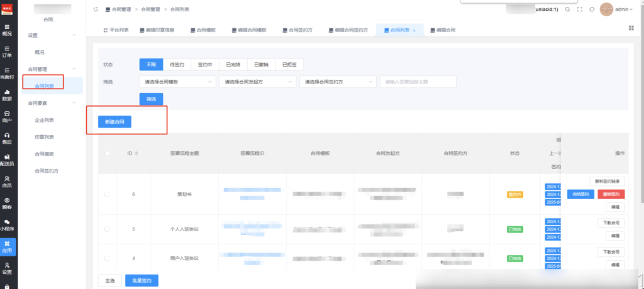
Task: Open the 小程序 mini-program section
Action: coord(7,226)
